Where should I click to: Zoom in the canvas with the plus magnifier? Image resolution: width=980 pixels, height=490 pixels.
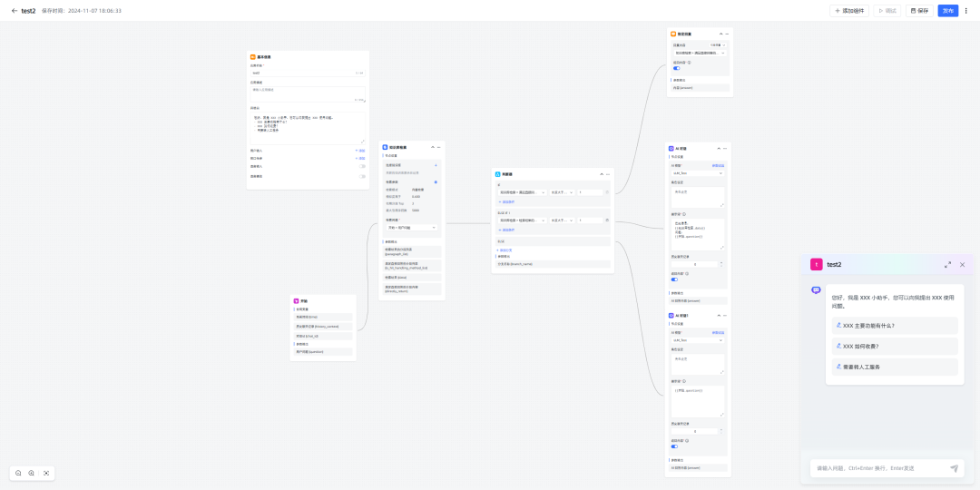click(32, 473)
